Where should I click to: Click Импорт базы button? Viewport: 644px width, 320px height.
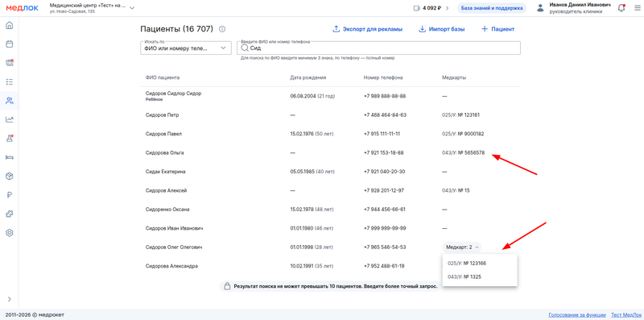442,29
